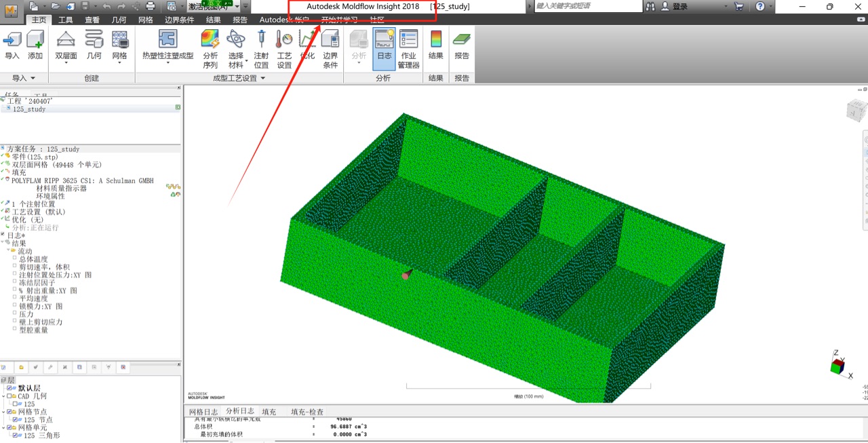Open 工艺设置 process settings icon
The width and height of the screenshot is (868, 443).
pyautogui.click(x=284, y=39)
